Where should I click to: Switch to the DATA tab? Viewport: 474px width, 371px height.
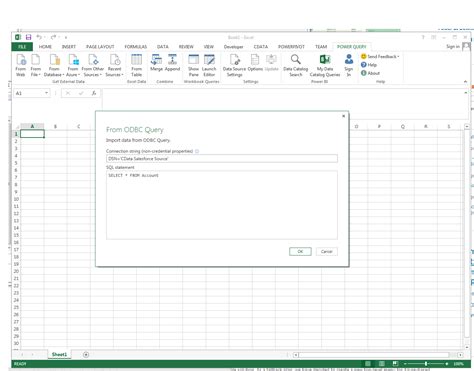coord(163,47)
